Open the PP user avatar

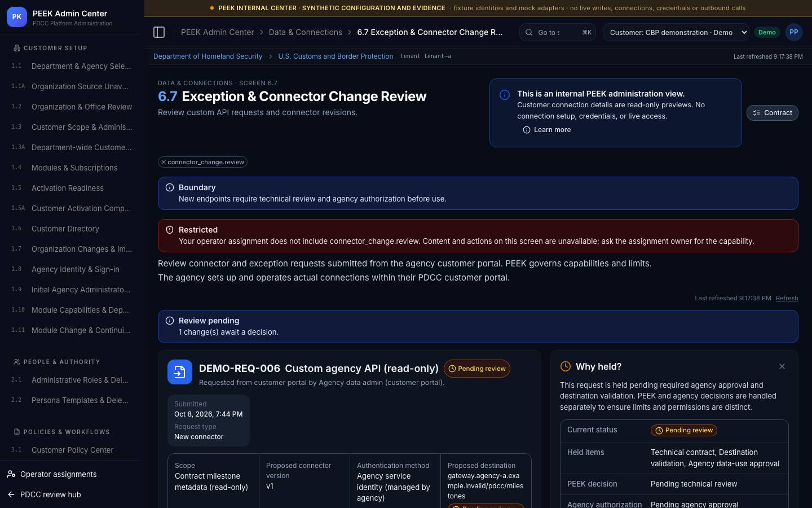[793, 32]
